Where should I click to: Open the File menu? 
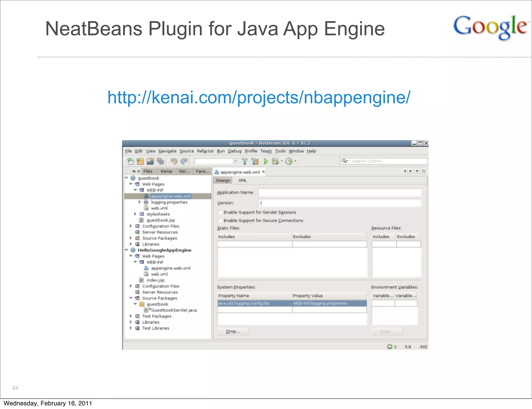(128, 151)
